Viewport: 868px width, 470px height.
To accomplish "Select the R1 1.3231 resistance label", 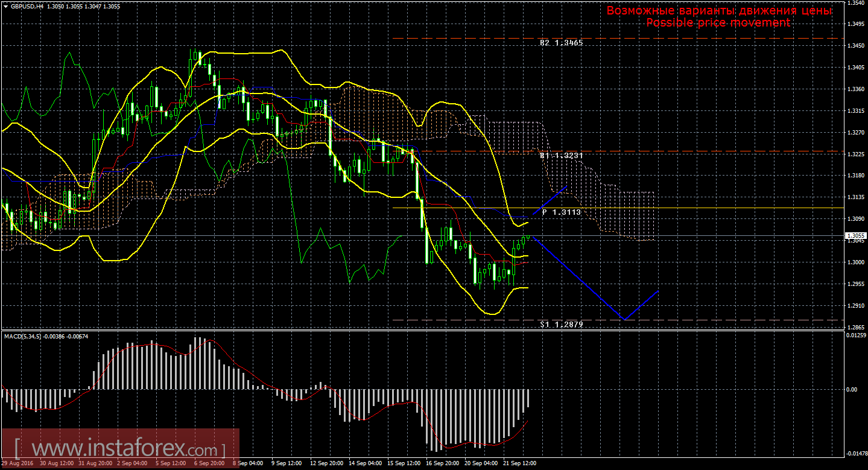I will pos(561,156).
